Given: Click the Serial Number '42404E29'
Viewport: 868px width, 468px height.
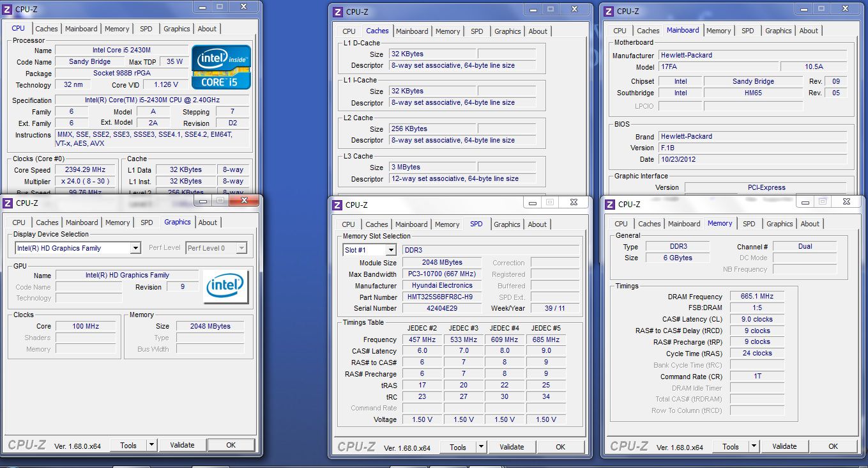Looking at the screenshot, I should [x=442, y=309].
